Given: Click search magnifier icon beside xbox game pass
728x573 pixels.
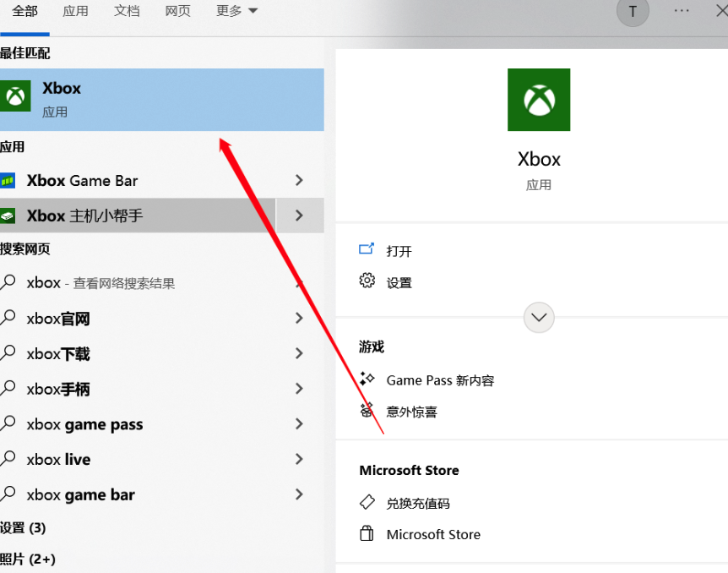Looking at the screenshot, I should [8, 423].
